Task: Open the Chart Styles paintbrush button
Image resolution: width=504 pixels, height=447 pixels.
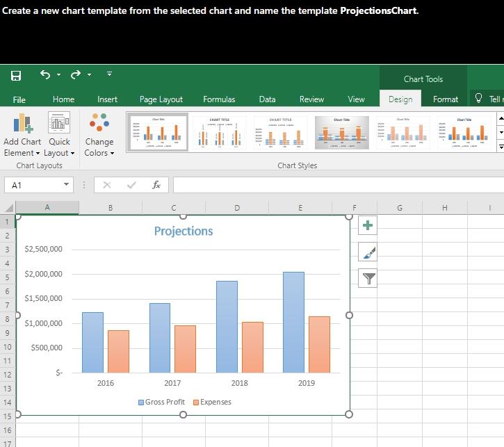Action: [x=368, y=252]
